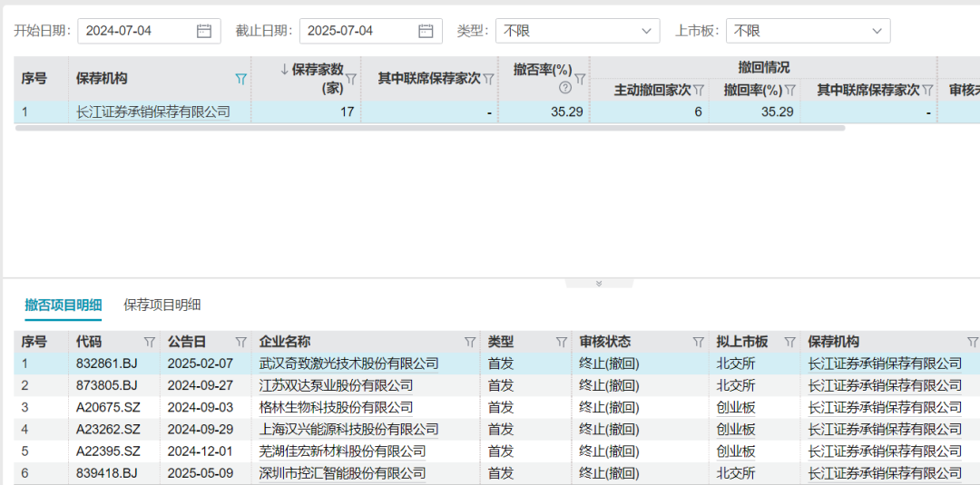980x485 pixels.
Task: Click the filter icon on 代码 column
Action: click(149, 343)
